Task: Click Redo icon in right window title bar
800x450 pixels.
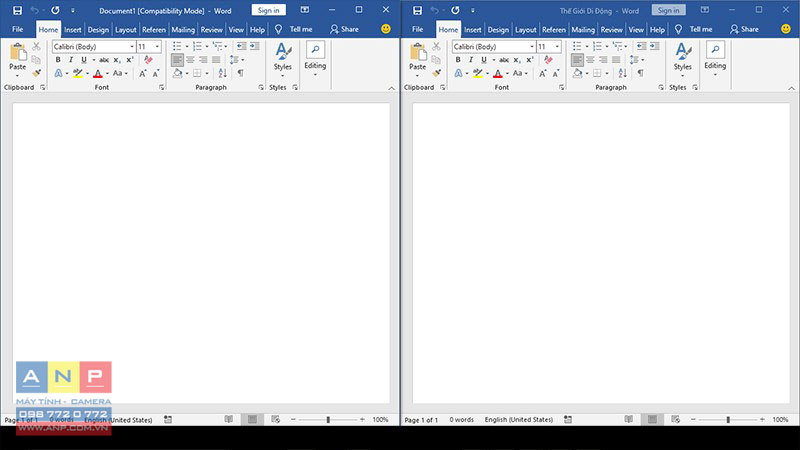Action: [455, 10]
